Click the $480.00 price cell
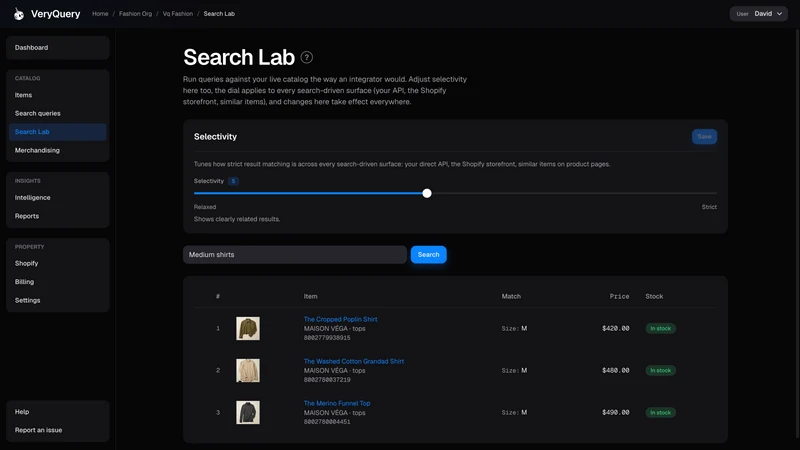Image resolution: width=800 pixels, height=450 pixels. tap(615, 370)
